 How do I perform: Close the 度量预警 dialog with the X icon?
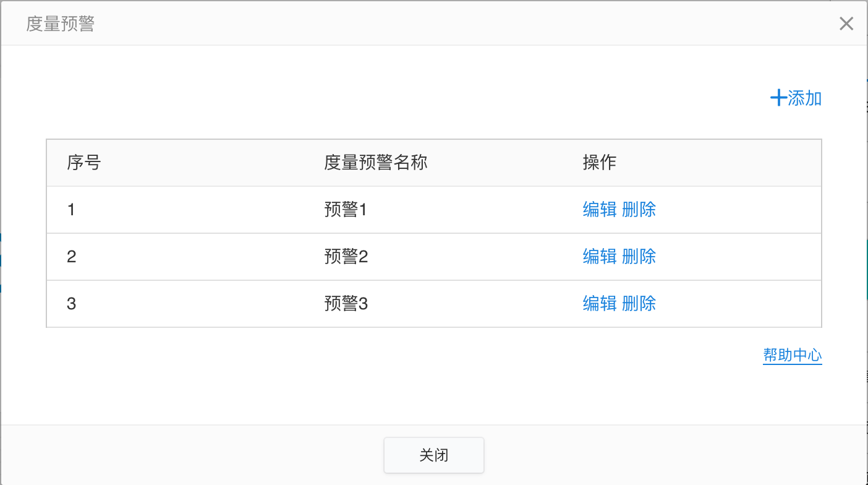[x=846, y=24]
